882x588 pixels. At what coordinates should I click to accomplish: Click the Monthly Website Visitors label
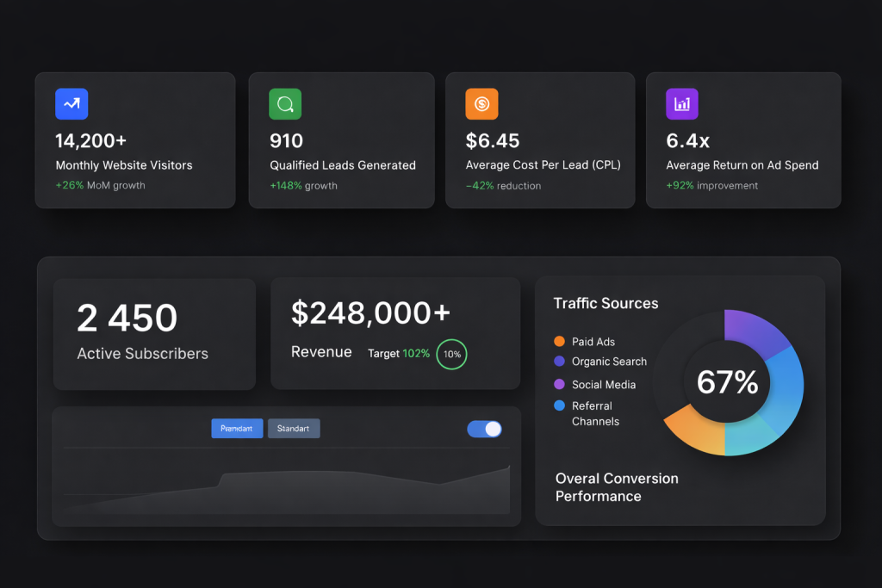(x=124, y=165)
